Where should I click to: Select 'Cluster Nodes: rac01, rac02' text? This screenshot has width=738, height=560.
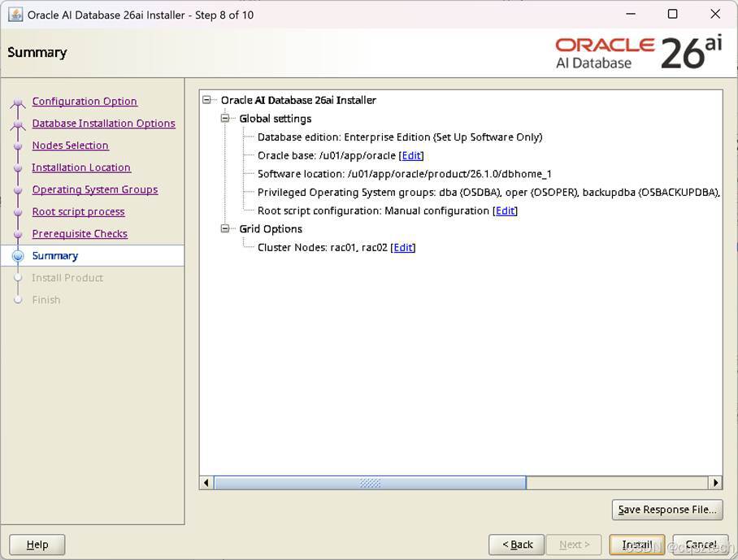coord(323,248)
